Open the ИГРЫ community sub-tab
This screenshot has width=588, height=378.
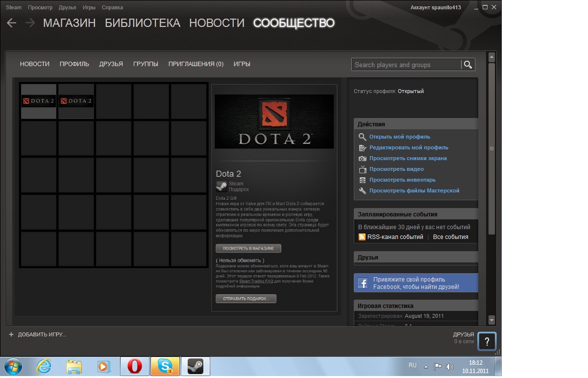click(242, 64)
